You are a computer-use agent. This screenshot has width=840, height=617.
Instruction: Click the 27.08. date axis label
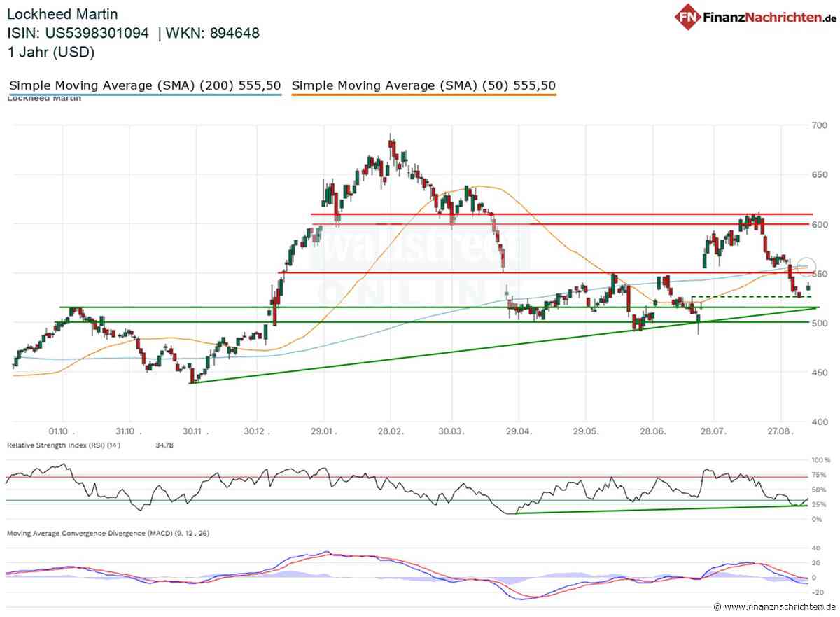(x=780, y=432)
